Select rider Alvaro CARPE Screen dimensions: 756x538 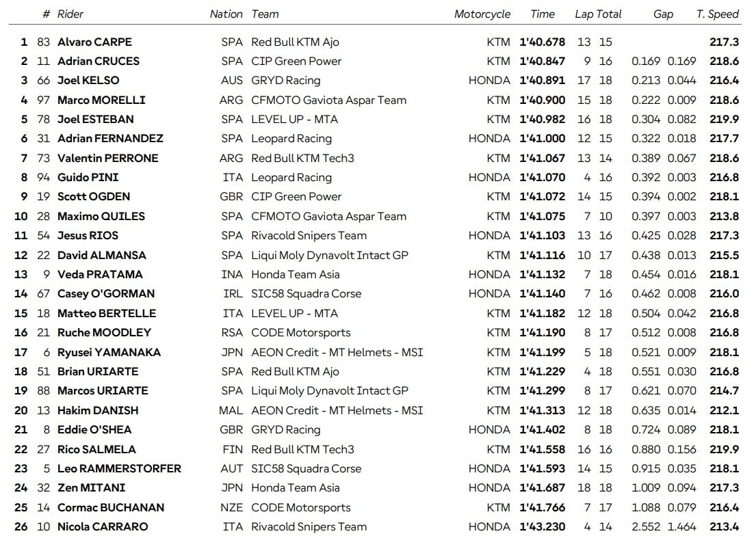tap(94, 42)
